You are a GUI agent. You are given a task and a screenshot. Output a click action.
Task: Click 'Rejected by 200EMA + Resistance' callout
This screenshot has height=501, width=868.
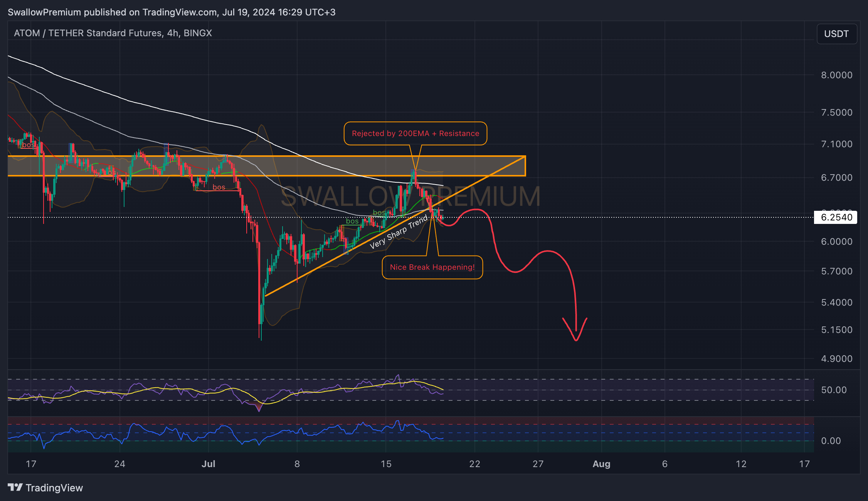click(415, 133)
